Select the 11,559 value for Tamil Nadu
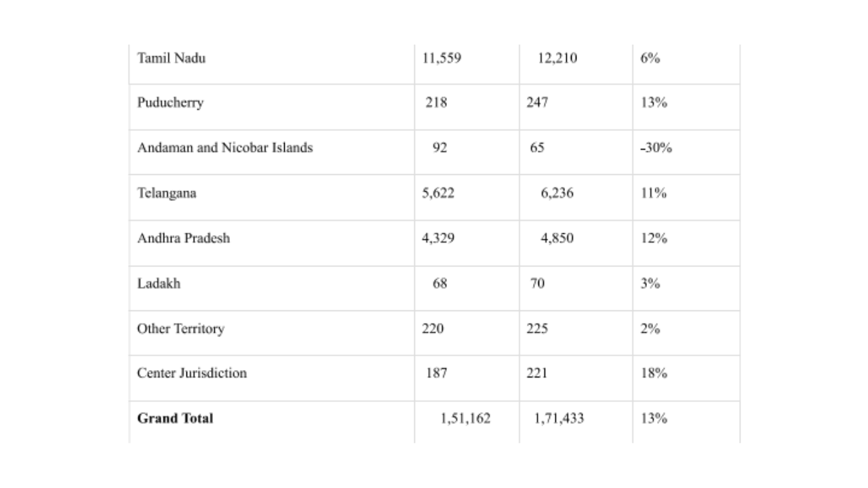Screen dimensions: 868x488 (441, 58)
